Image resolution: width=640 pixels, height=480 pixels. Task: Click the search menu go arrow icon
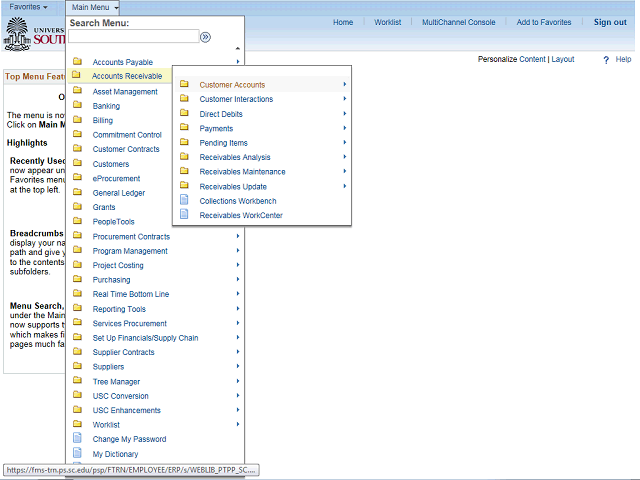[x=205, y=37]
